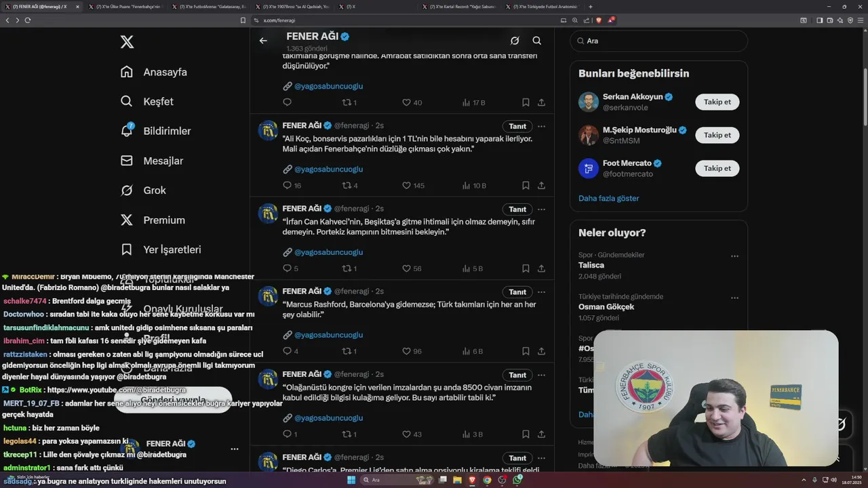Screen dimensions: 868x488
Task: Like the İrfan Can Kahveci post
Action: (x=406, y=268)
